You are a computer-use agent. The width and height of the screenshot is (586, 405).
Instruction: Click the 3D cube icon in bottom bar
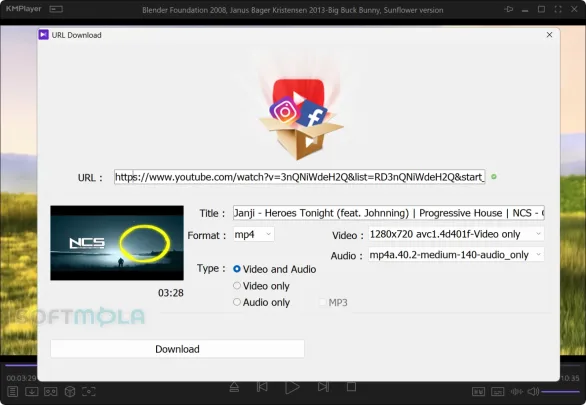click(70, 391)
